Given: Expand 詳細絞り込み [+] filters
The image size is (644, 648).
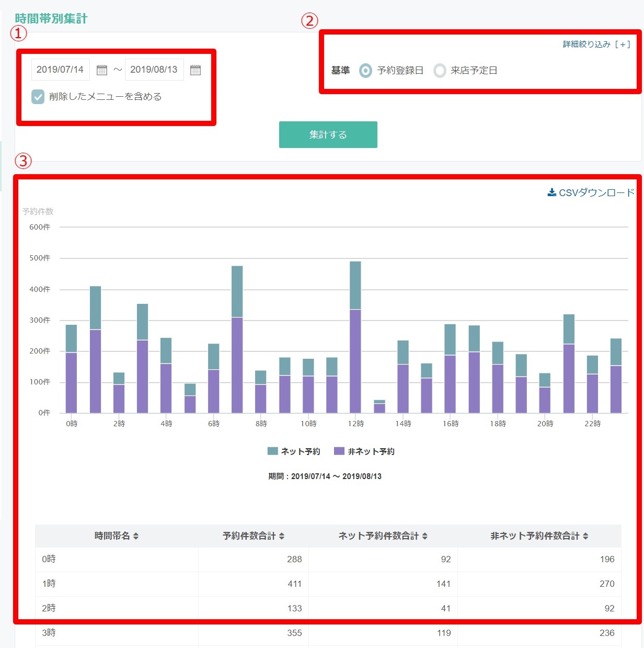Looking at the screenshot, I should coord(596,44).
